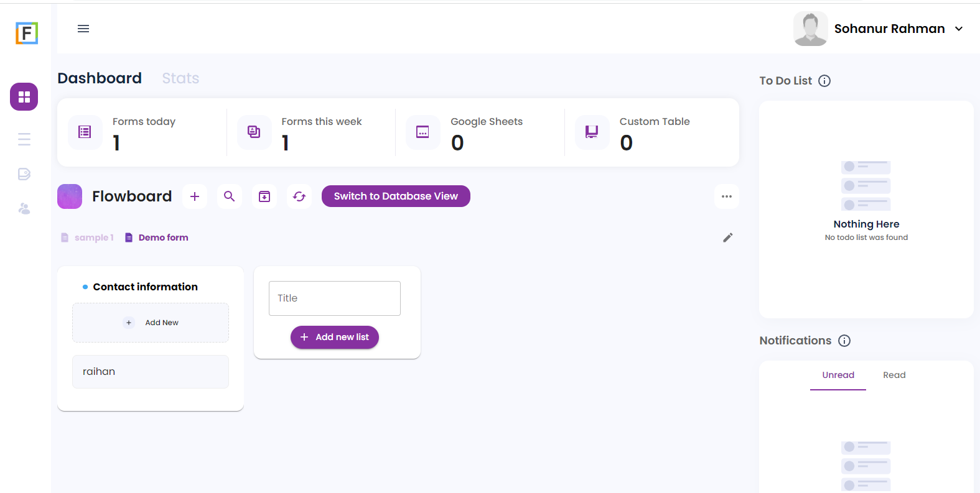The image size is (980, 493).
Task: Click the Forms today label
Action: point(144,122)
